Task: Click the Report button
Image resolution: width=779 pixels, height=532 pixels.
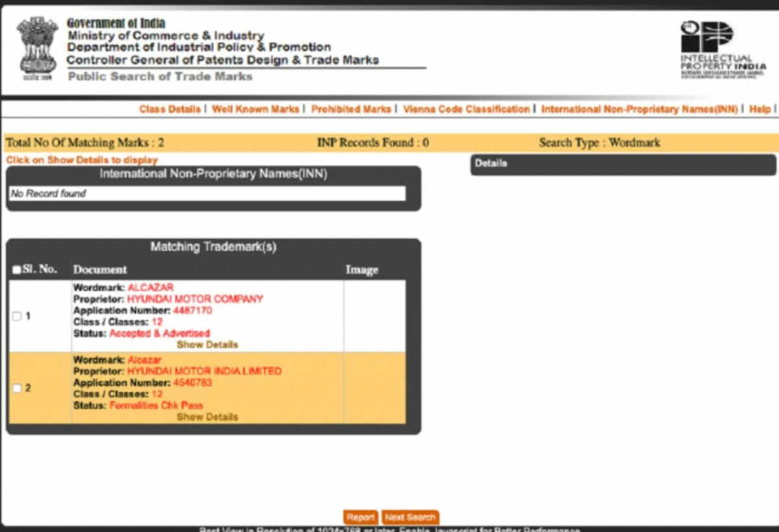Action: [360, 517]
